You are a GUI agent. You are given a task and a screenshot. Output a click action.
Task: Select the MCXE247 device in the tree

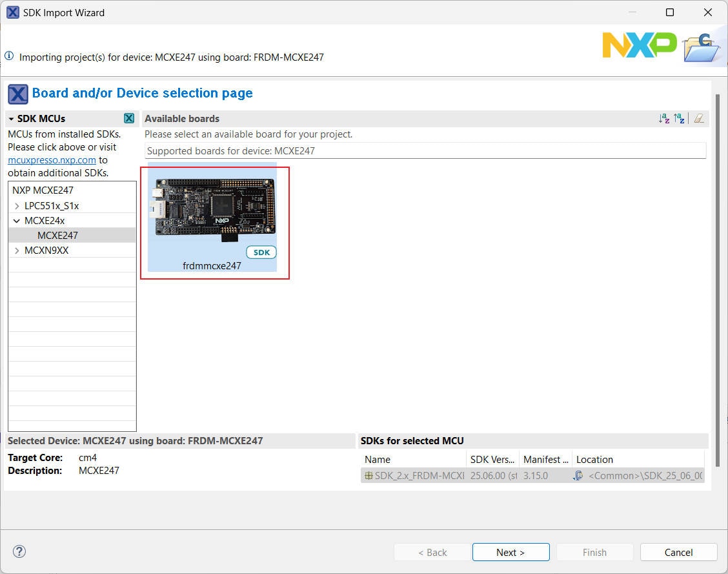pos(57,236)
